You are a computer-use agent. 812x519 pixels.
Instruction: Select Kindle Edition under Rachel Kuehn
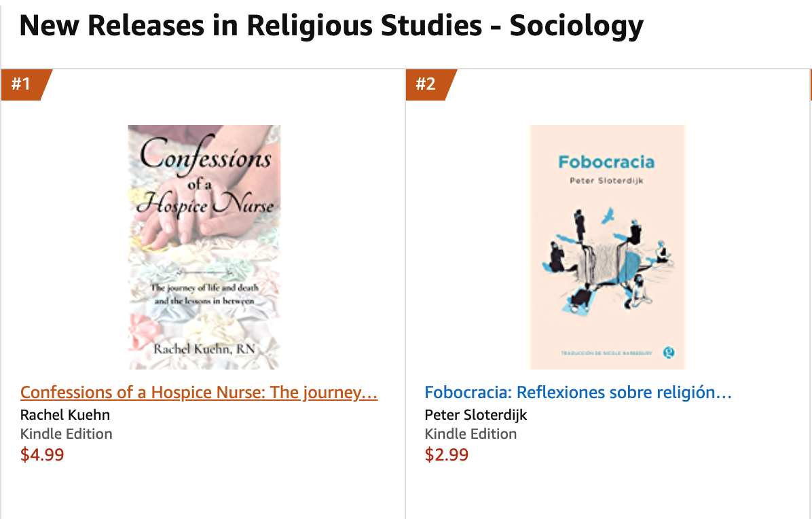click(67, 434)
